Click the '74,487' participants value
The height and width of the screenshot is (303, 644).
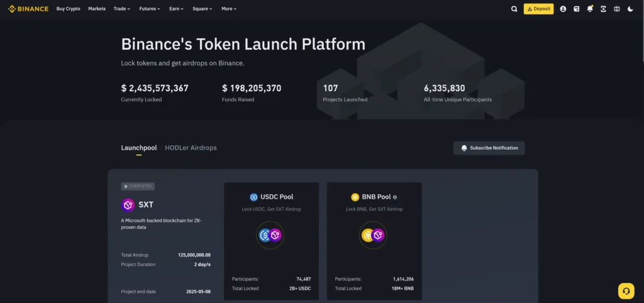click(x=304, y=279)
